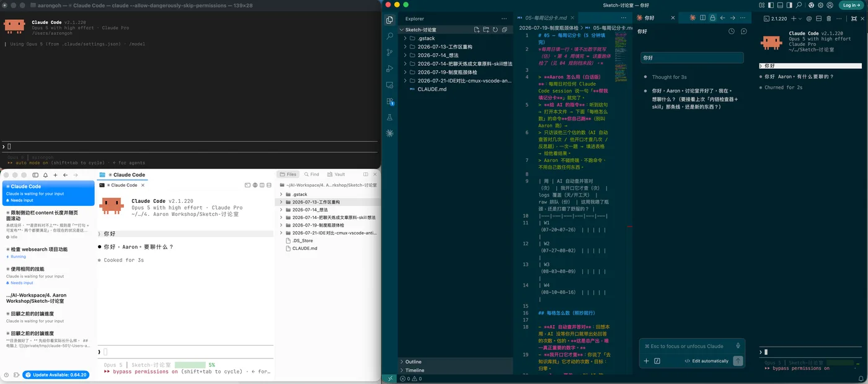Image resolution: width=868 pixels, height=384 pixels.
Task: Toggle the secondary sidebar in VS Code title bar
Action: (x=789, y=5)
